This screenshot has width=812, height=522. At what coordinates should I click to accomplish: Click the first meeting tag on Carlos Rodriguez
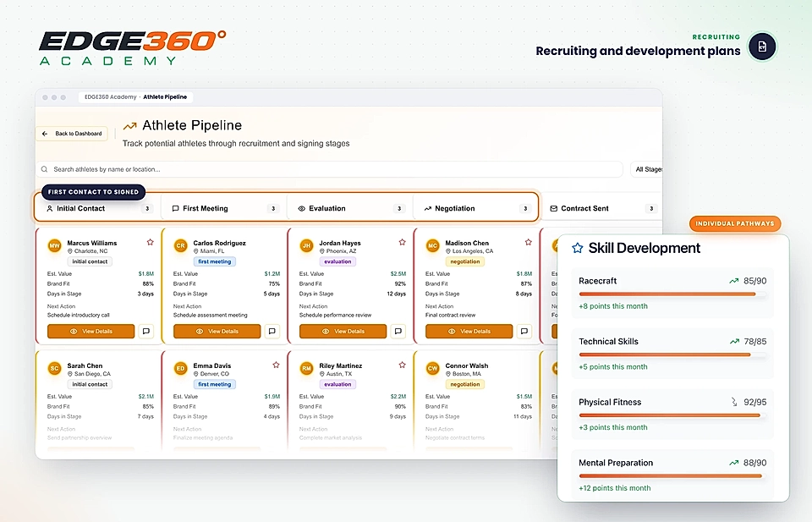pos(214,261)
